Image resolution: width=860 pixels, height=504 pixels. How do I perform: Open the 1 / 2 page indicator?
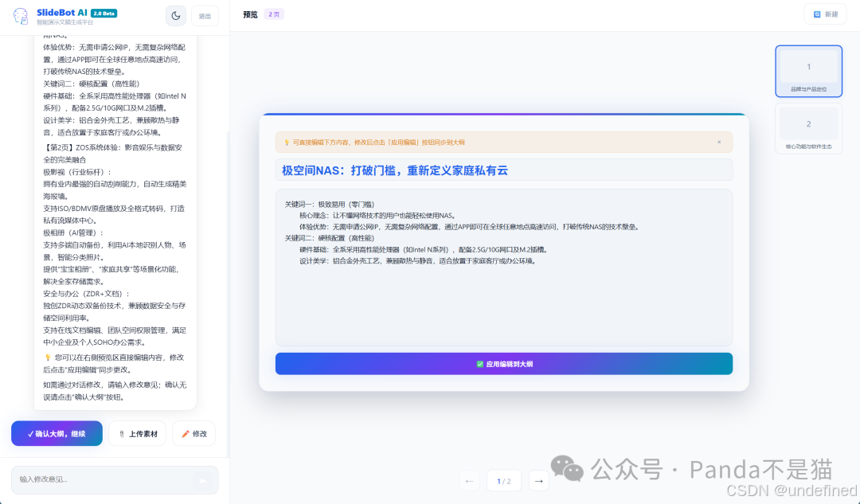pyautogui.click(x=503, y=481)
